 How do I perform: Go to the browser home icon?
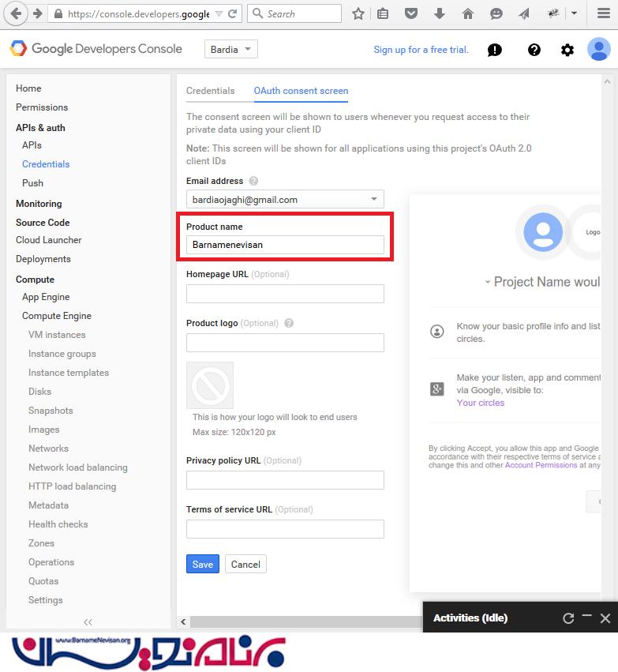467,13
